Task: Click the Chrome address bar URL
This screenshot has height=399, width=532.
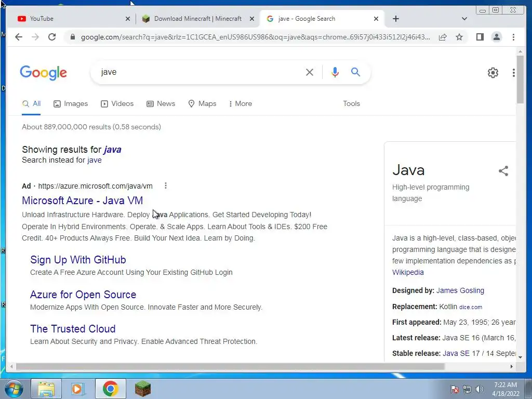Action: coord(255,37)
